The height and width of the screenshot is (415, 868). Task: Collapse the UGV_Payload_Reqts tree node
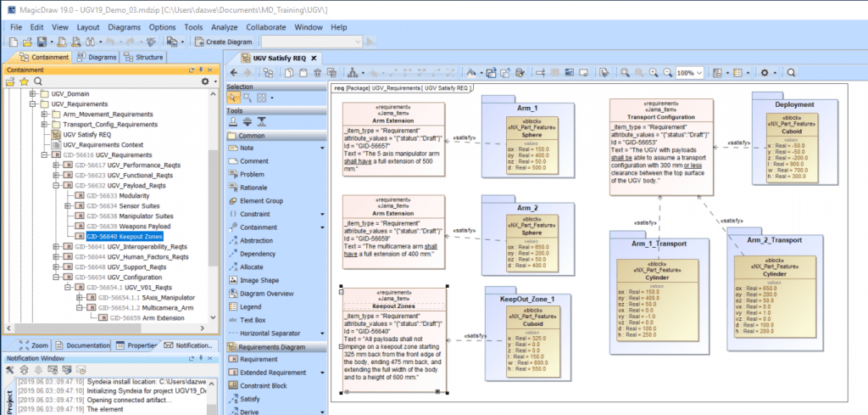click(56, 184)
